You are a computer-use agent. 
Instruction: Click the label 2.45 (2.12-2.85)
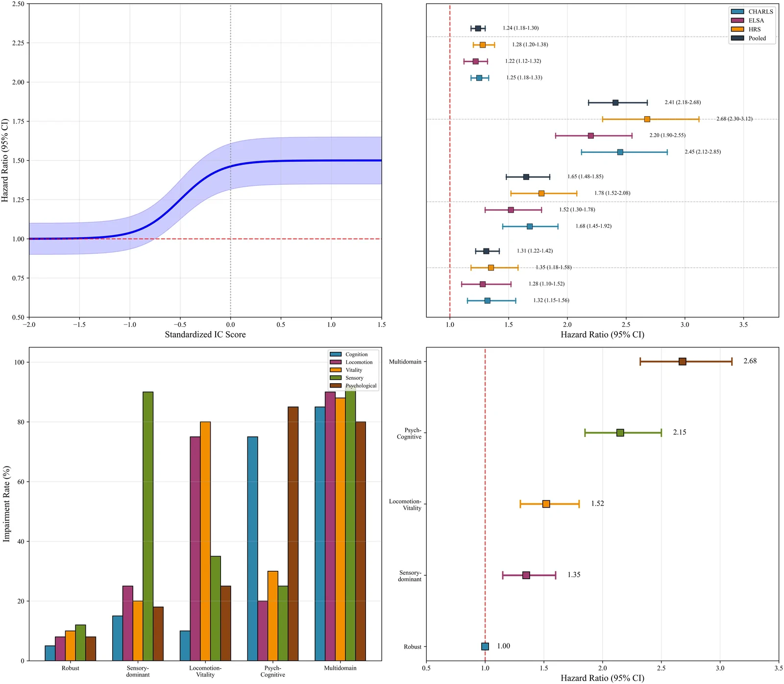click(703, 152)
